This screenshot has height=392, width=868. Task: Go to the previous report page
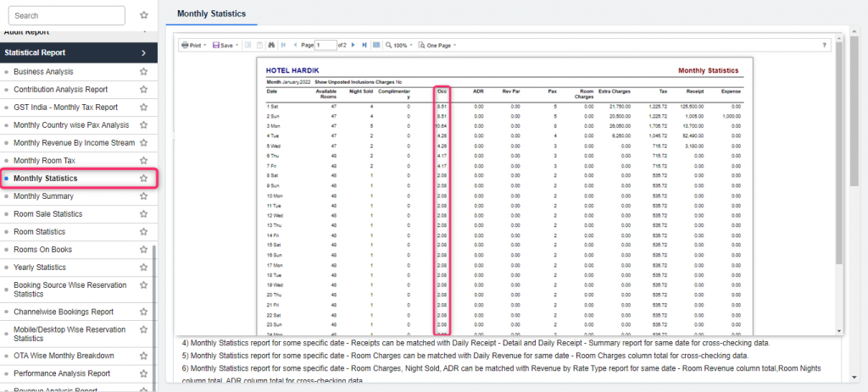tap(295, 46)
